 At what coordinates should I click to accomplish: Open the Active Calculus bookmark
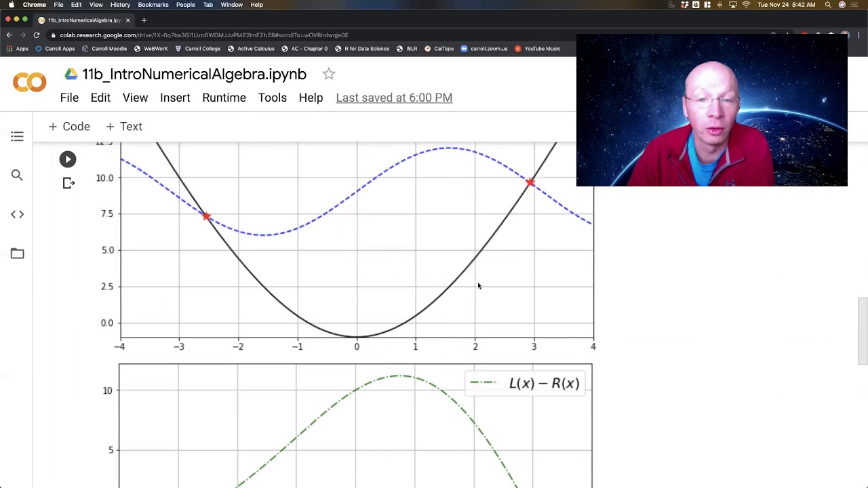pyautogui.click(x=251, y=49)
